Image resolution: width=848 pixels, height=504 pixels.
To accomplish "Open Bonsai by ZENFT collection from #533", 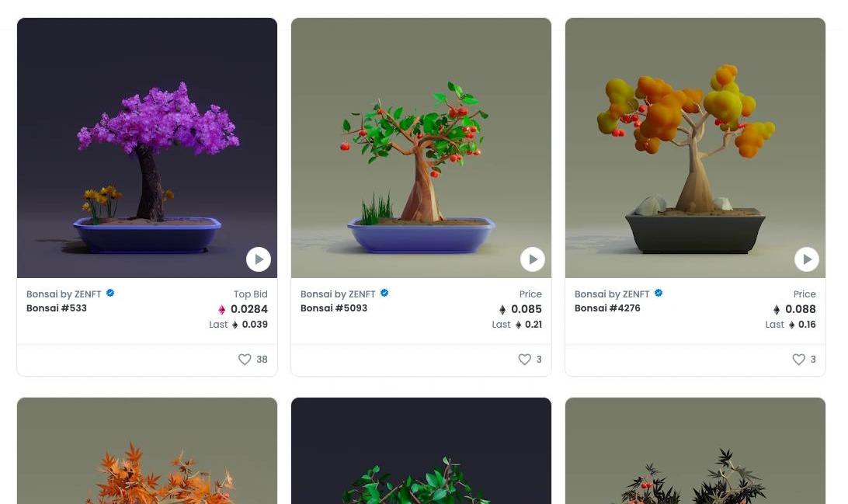I will 64,294.
